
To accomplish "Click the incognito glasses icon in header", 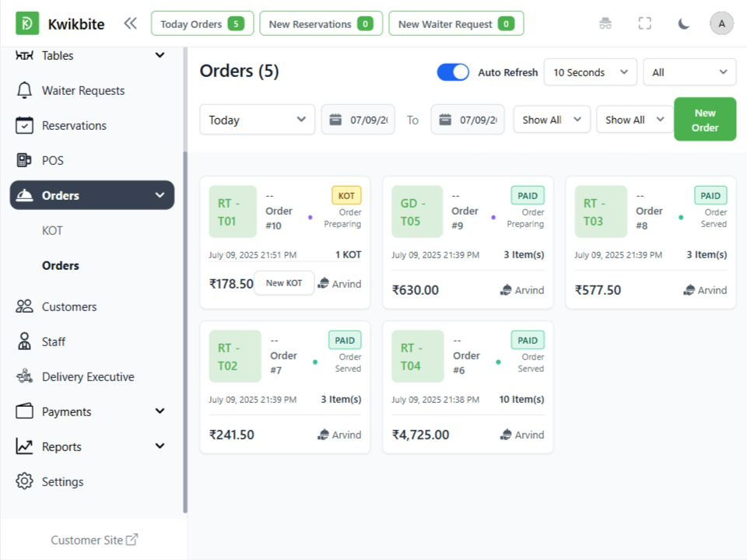I will (x=605, y=23).
